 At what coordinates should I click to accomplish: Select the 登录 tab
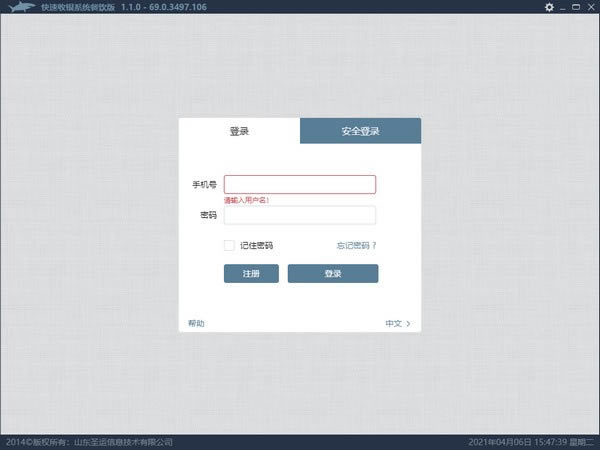[x=239, y=131]
